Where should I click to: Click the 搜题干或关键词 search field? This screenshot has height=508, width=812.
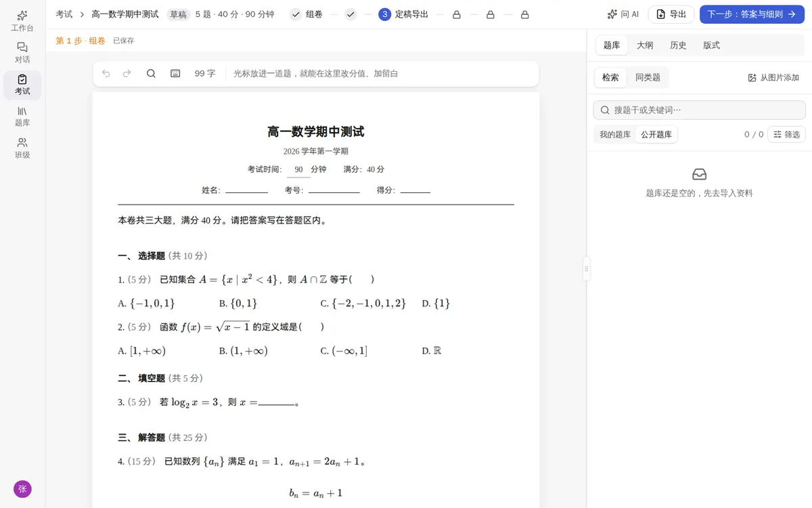pos(700,110)
